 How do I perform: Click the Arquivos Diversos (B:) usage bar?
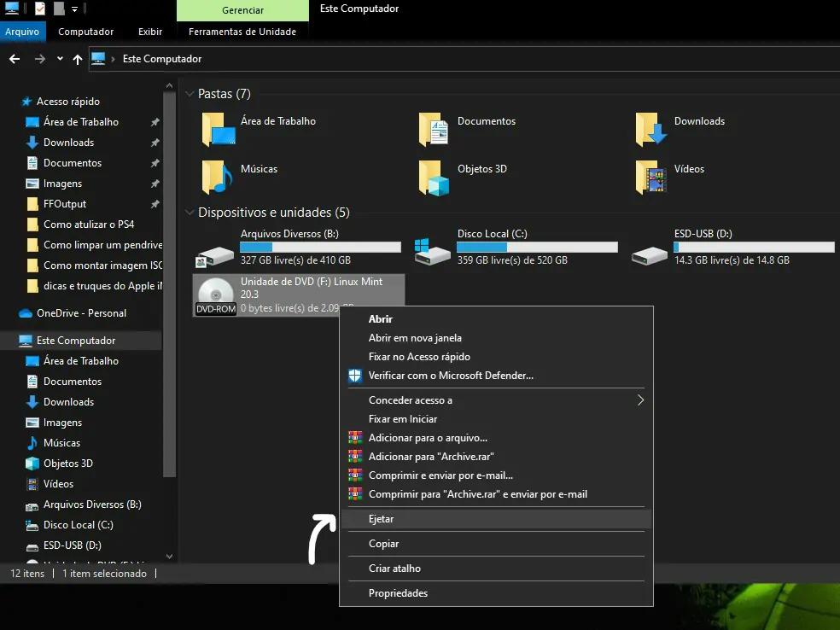pyautogui.click(x=320, y=247)
